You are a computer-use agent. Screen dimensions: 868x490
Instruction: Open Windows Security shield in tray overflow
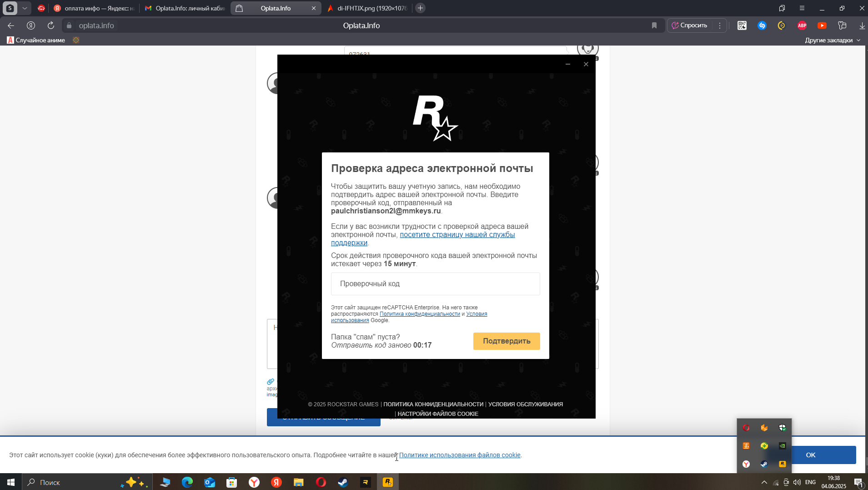783,428
